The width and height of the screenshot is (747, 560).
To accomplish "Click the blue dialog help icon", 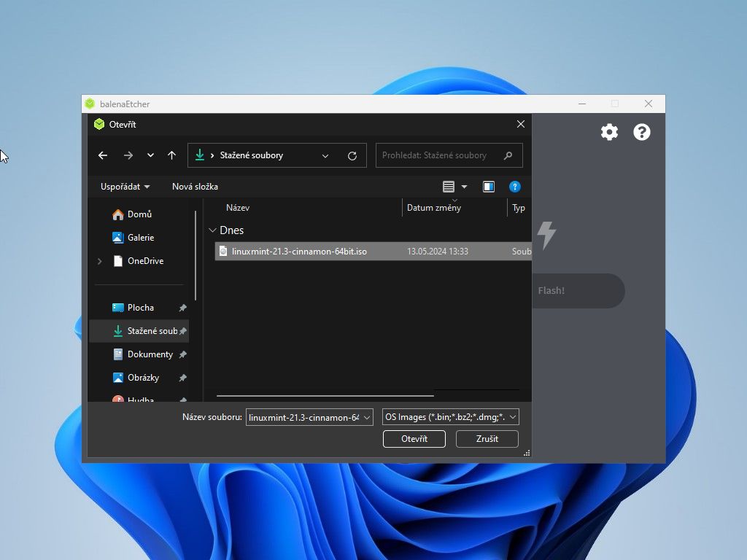I will click(514, 187).
